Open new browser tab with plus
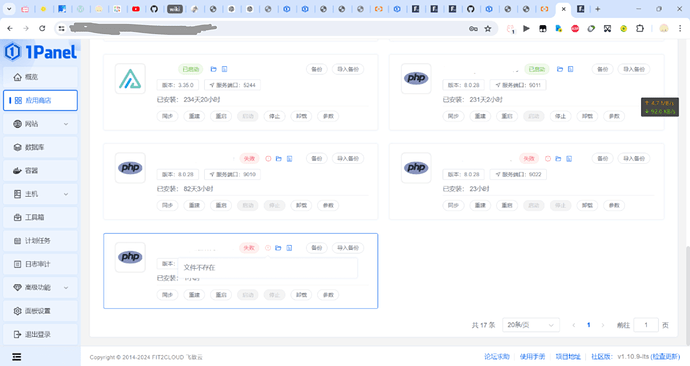690x366 pixels. [x=598, y=9]
